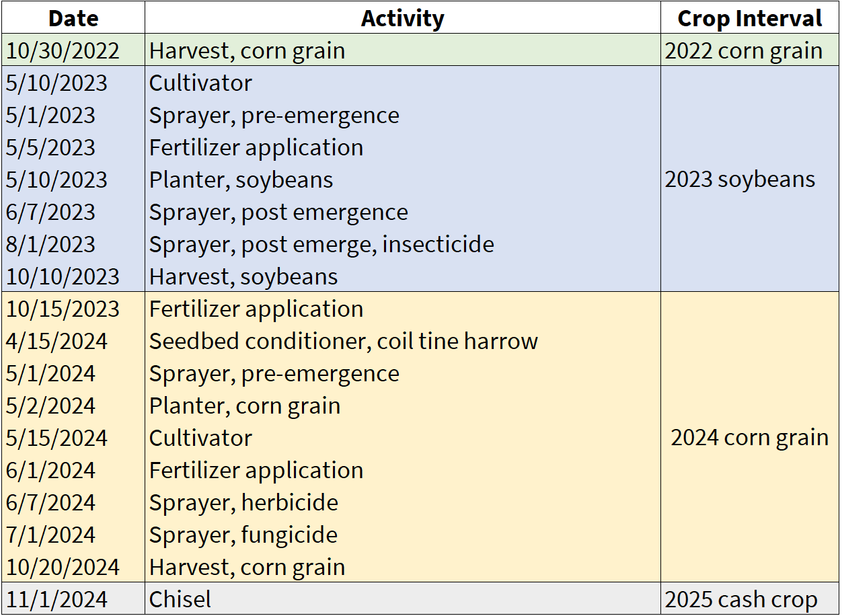Select the 10/30/2022 date cell
Image resolution: width=842 pixels, height=616 pixels.
point(63,50)
